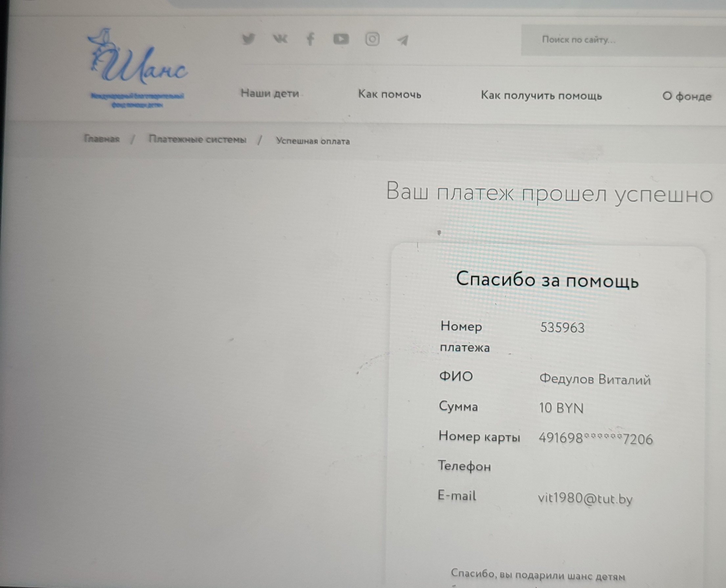Click the masked card number value
The height and width of the screenshot is (588, 726).
pos(596,439)
